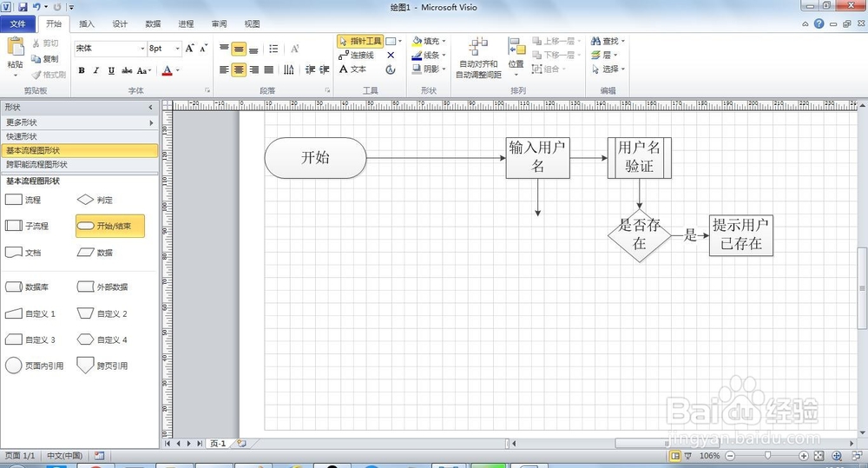Switch to the Design (设计) tab

click(x=120, y=23)
